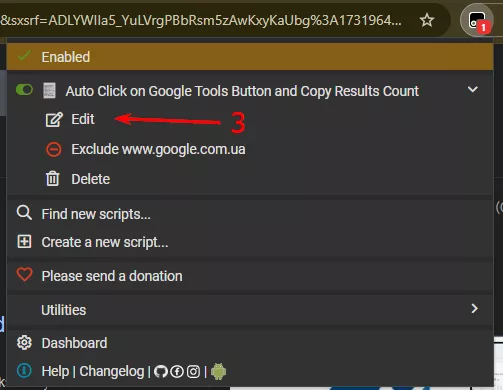Open the Facebook page icon

177,372
